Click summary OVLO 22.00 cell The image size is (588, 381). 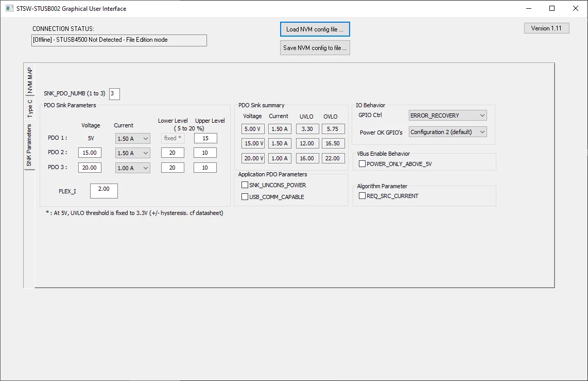click(x=333, y=158)
